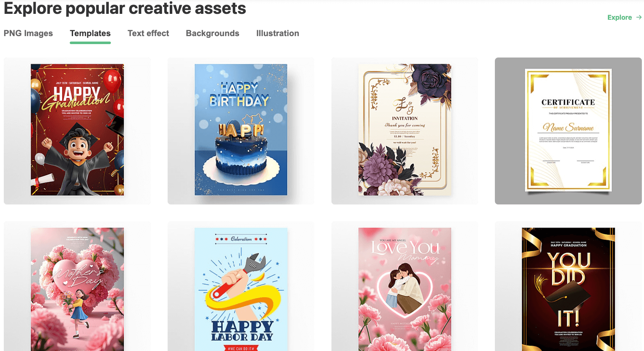
Task: Switch to the Backgrounds tab
Action: (213, 33)
